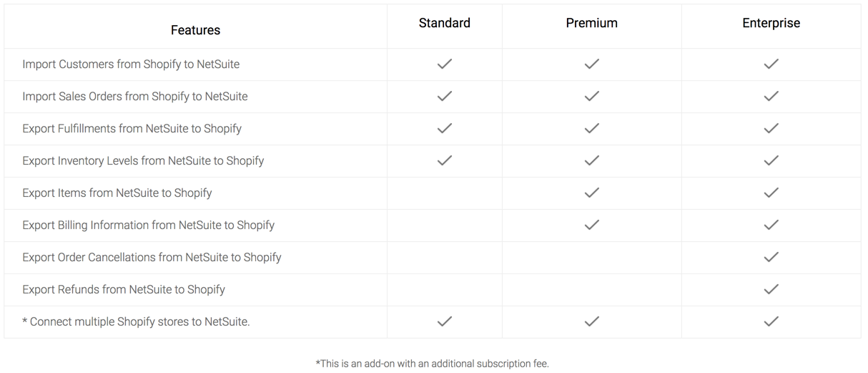The height and width of the screenshot is (373, 868).
Task: Click Enterprise checkmark for Export Refunds row
Action: tap(771, 289)
